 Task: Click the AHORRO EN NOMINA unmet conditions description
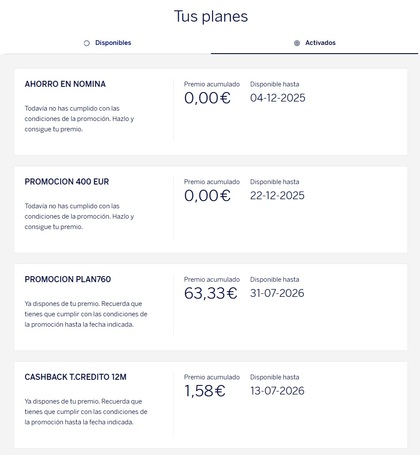click(79, 119)
